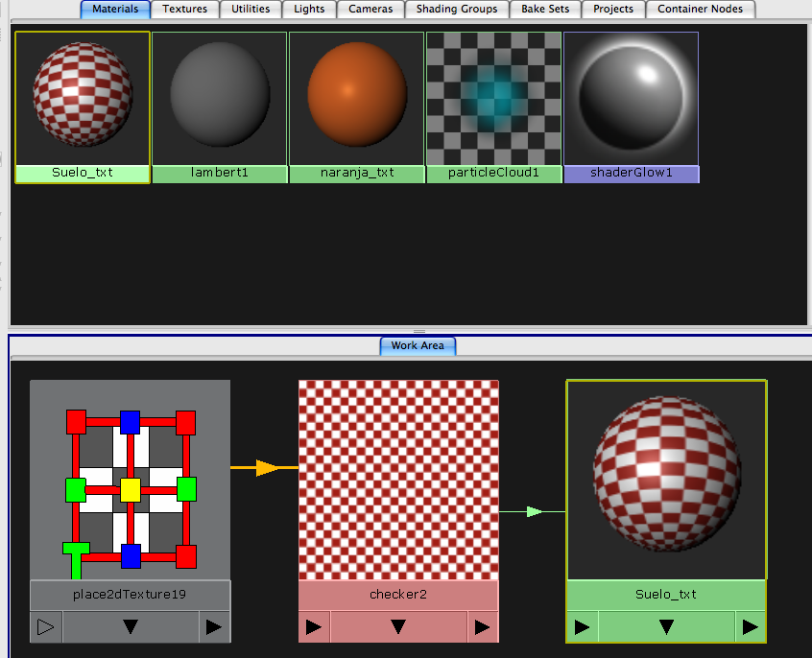Viewport: 812px width, 658px height.
Task: Open the Utilities tab
Action: [251, 9]
